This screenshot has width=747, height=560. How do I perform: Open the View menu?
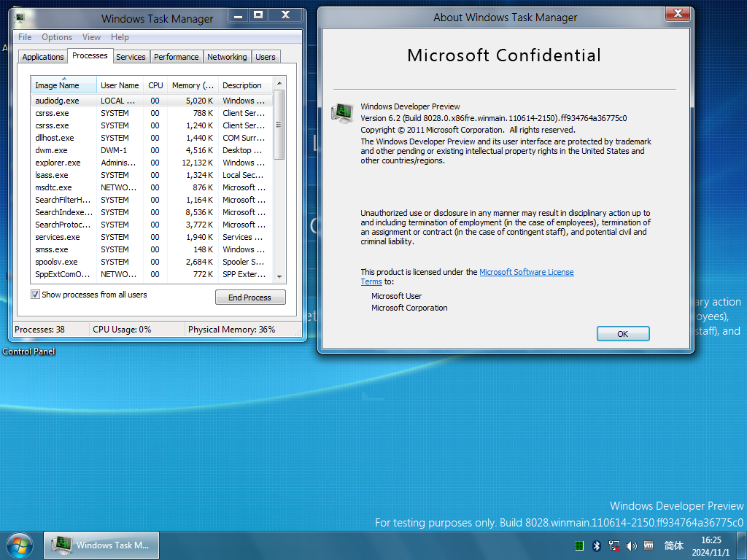point(91,37)
